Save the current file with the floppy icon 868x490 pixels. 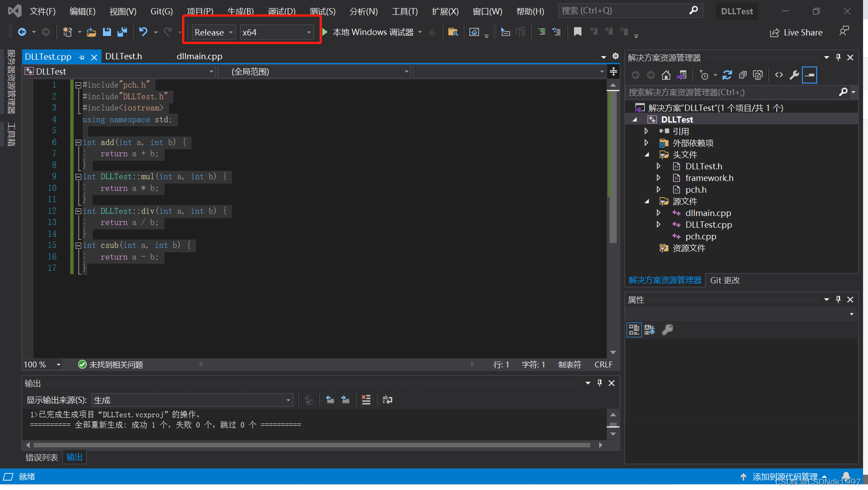pos(107,32)
